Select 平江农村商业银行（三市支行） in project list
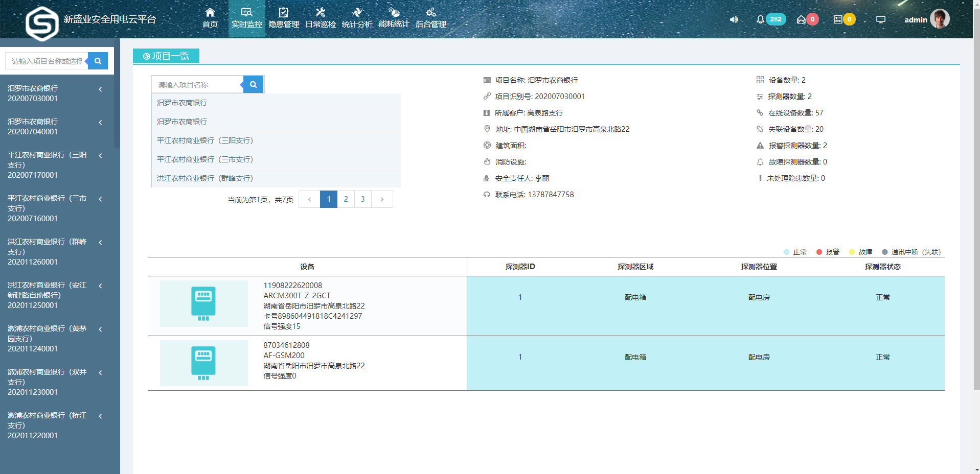Image resolution: width=980 pixels, height=474 pixels. 276,159
